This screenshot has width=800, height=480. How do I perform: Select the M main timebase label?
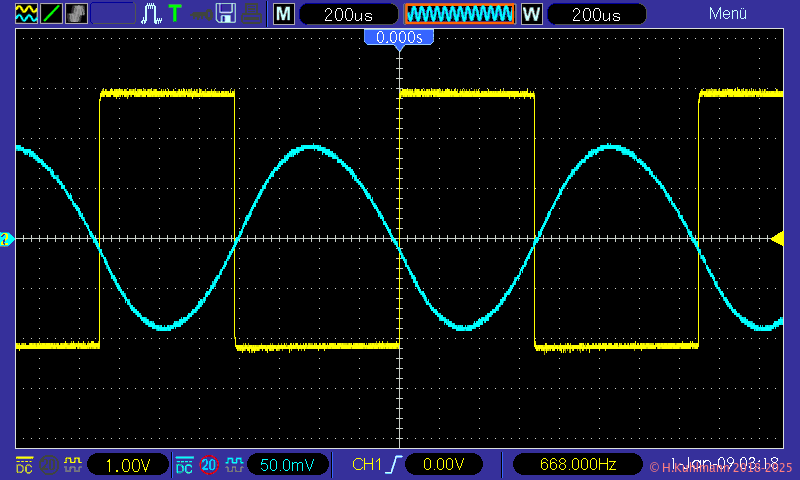point(284,14)
